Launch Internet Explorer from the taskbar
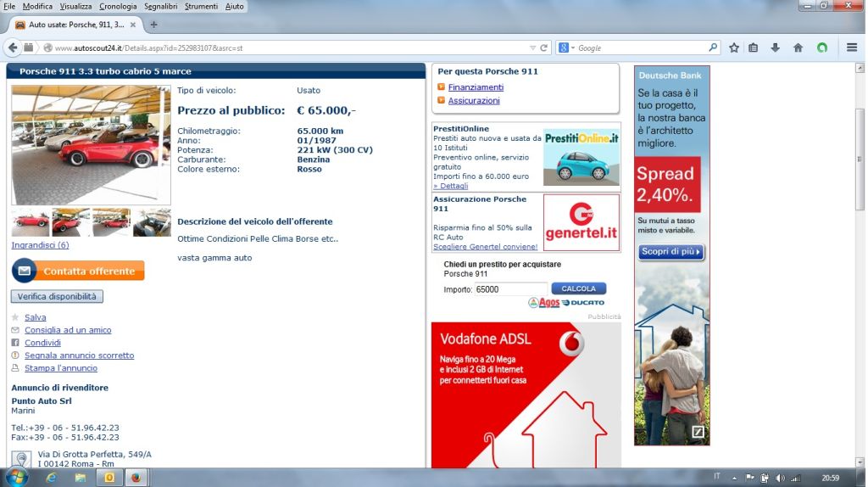868x487 pixels. [51, 478]
